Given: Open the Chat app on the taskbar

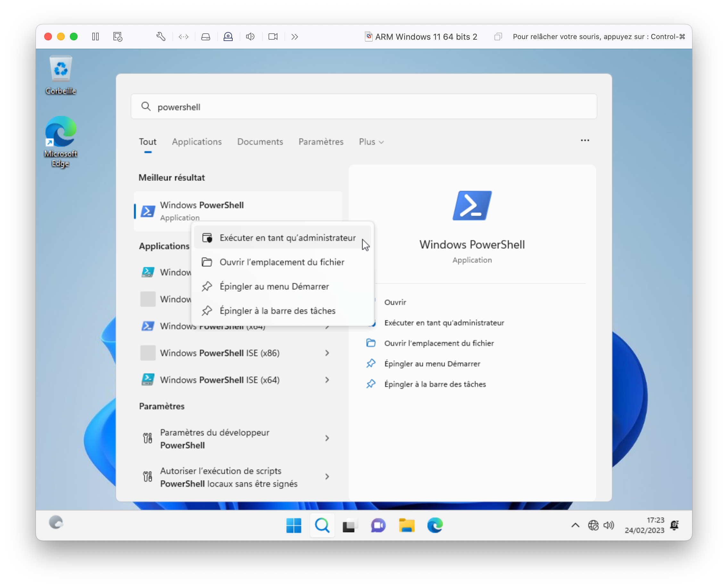Looking at the screenshot, I should (x=378, y=525).
